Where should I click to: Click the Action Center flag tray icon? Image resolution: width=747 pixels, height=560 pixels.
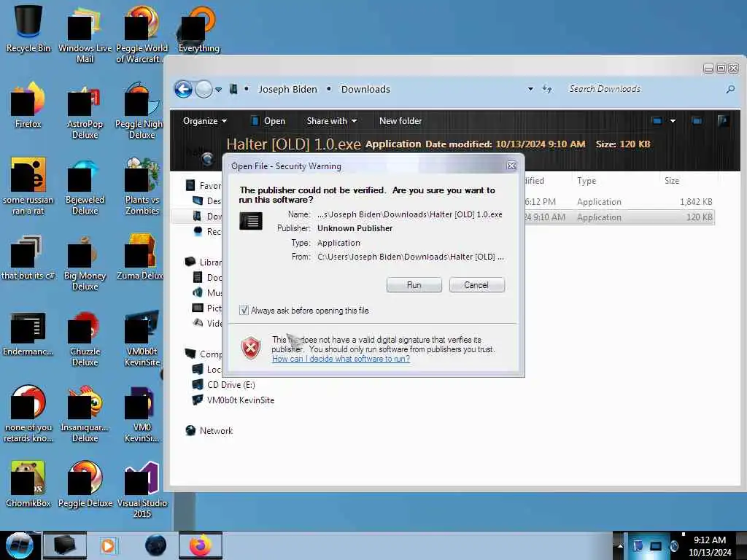point(638,545)
